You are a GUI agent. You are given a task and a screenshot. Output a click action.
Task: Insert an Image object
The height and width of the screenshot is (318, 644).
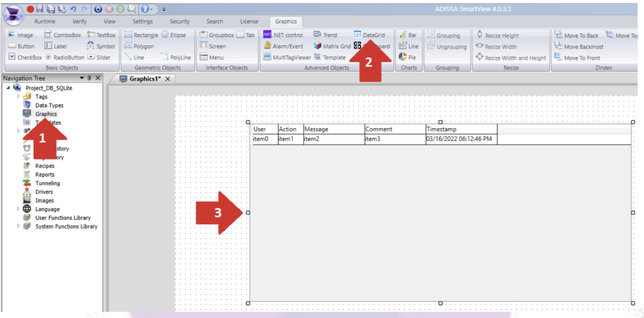tap(21, 35)
